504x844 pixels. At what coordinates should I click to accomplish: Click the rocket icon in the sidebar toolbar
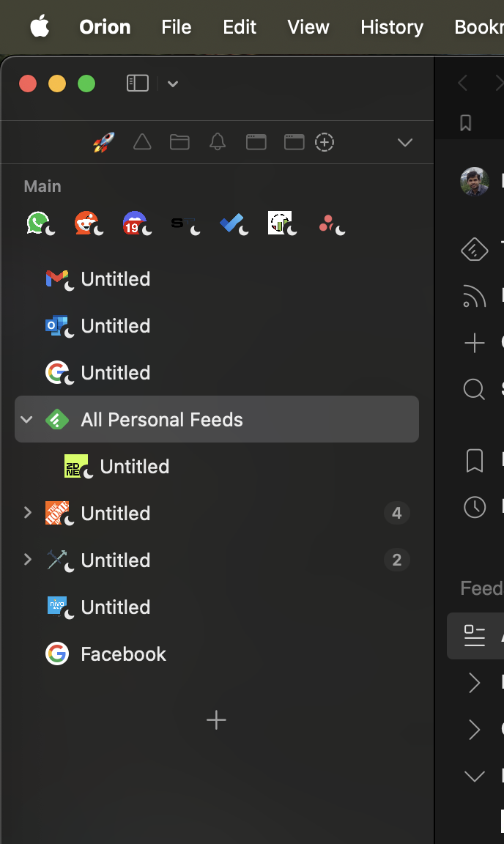(x=103, y=142)
